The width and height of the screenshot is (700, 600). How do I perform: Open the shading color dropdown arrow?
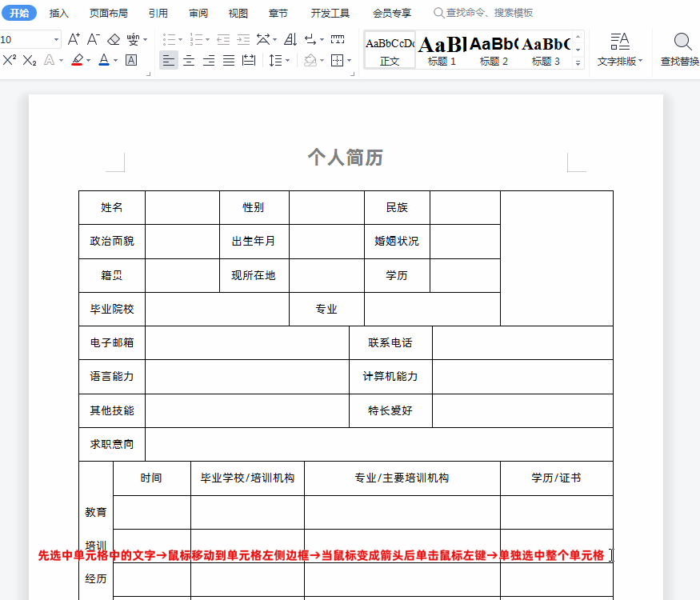pyautogui.click(x=322, y=60)
